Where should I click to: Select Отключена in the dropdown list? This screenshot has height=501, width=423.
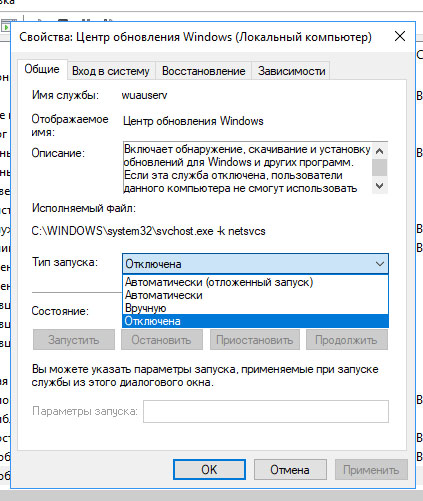[x=255, y=321]
